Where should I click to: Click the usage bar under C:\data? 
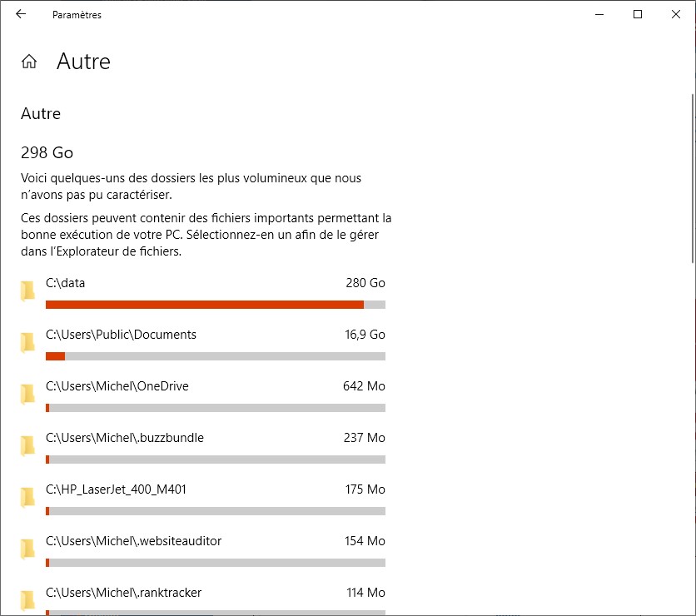pyautogui.click(x=215, y=305)
